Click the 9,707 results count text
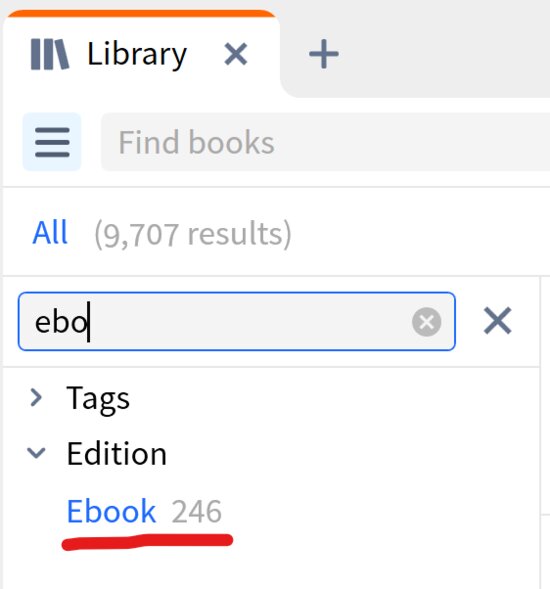The image size is (550, 589). 193,234
